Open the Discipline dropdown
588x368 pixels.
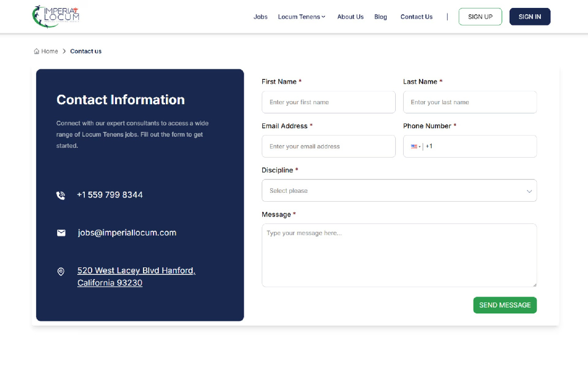point(399,191)
